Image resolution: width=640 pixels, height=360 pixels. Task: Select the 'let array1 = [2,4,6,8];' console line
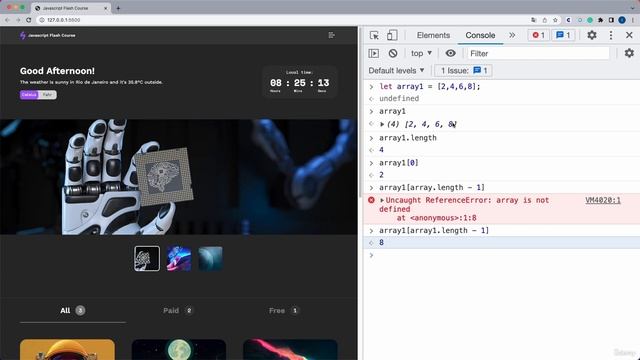(430, 87)
